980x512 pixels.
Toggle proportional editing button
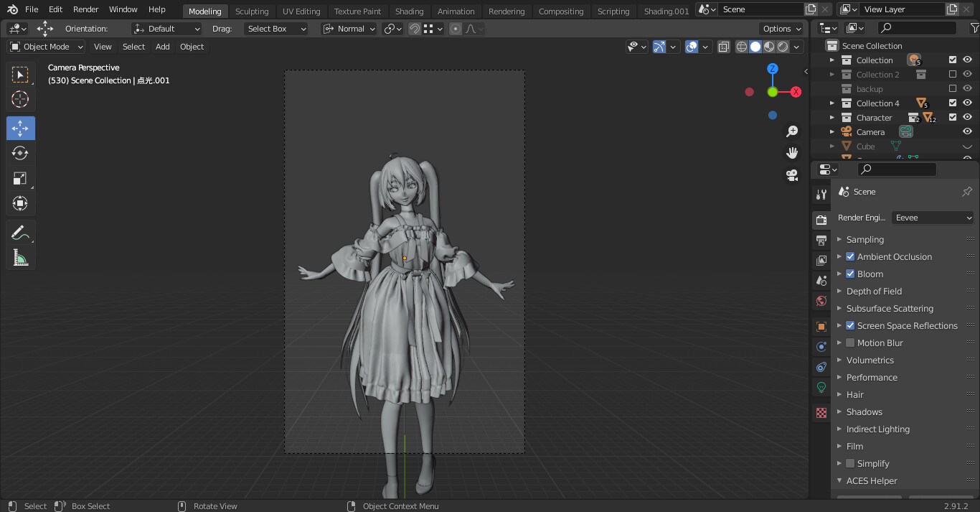(x=456, y=29)
